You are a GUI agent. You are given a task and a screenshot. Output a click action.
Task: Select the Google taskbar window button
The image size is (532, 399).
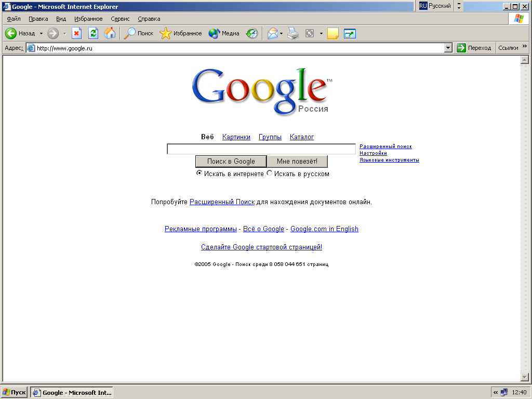pyautogui.click(x=72, y=393)
